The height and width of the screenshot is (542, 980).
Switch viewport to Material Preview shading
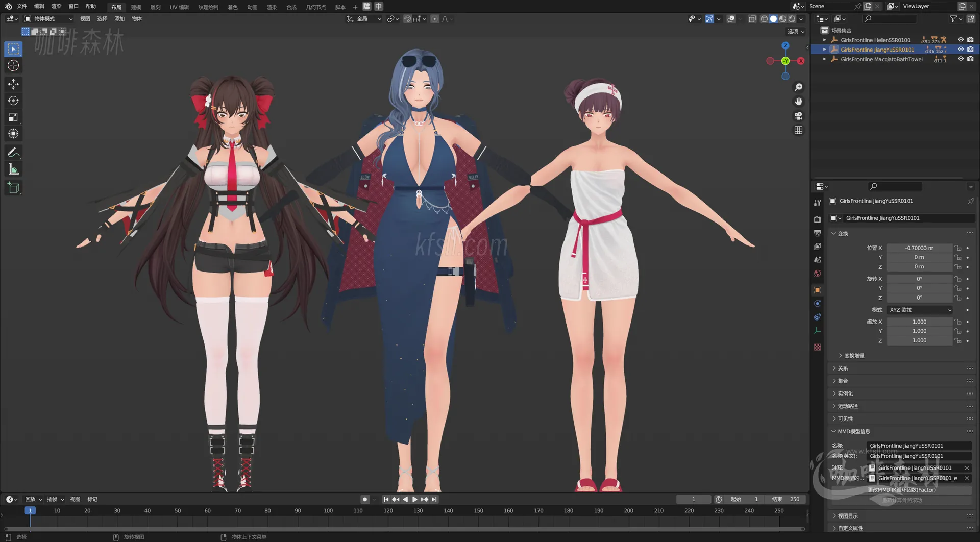tap(782, 19)
